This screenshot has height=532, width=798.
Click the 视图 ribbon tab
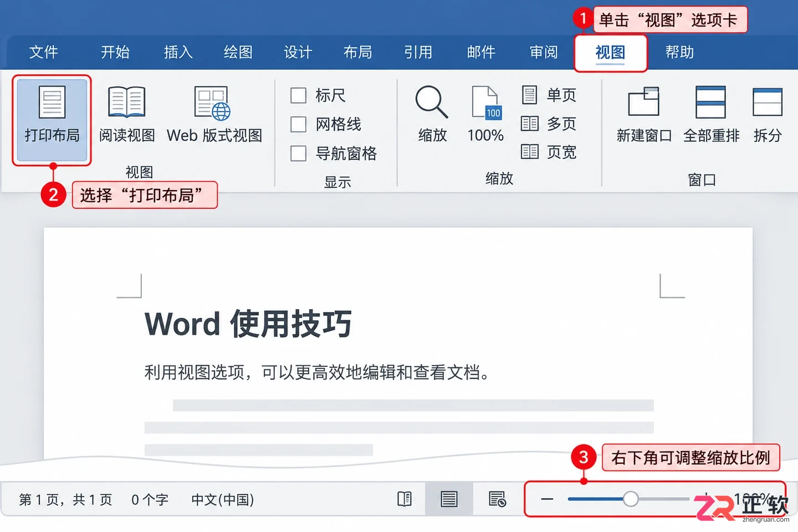click(x=610, y=53)
